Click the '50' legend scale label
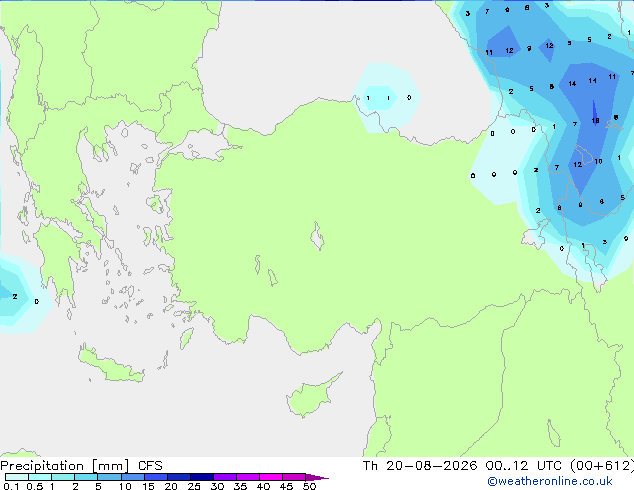Viewport: 634px width, 490px height. point(309,486)
